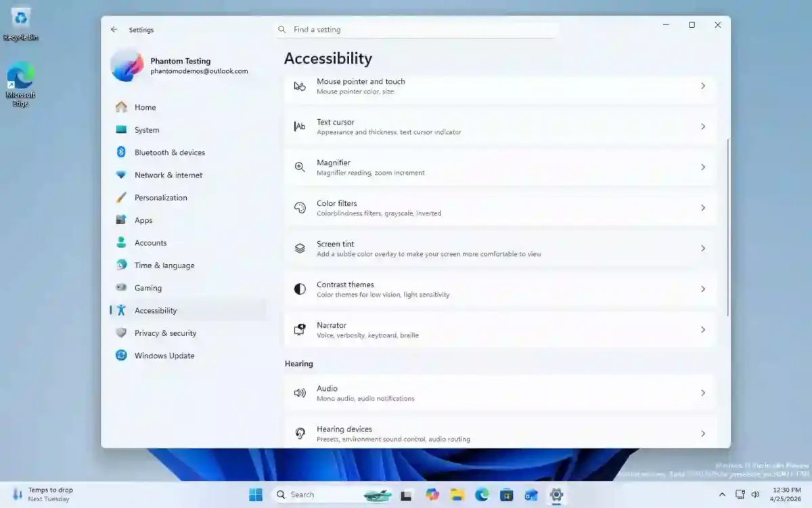The height and width of the screenshot is (508, 812).
Task: Expand the Magnifier row chevron
Action: [x=702, y=167]
